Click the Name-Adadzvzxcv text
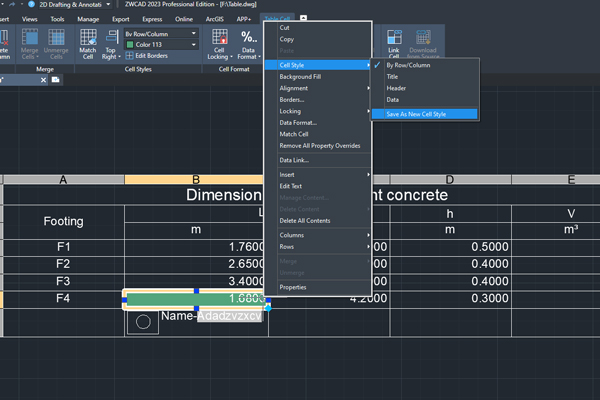Image resolution: width=600 pixels, height=400 pixels. tap(211, 316)
